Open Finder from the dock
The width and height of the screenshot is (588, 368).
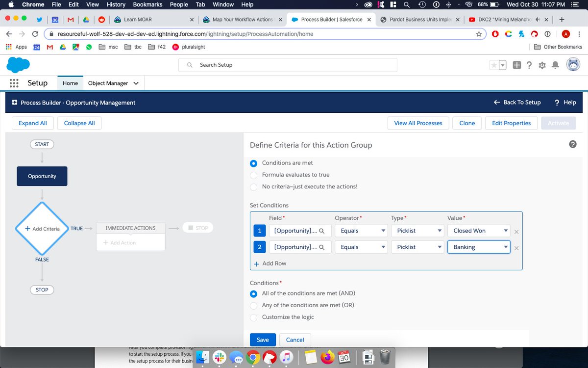coord(203,357)
